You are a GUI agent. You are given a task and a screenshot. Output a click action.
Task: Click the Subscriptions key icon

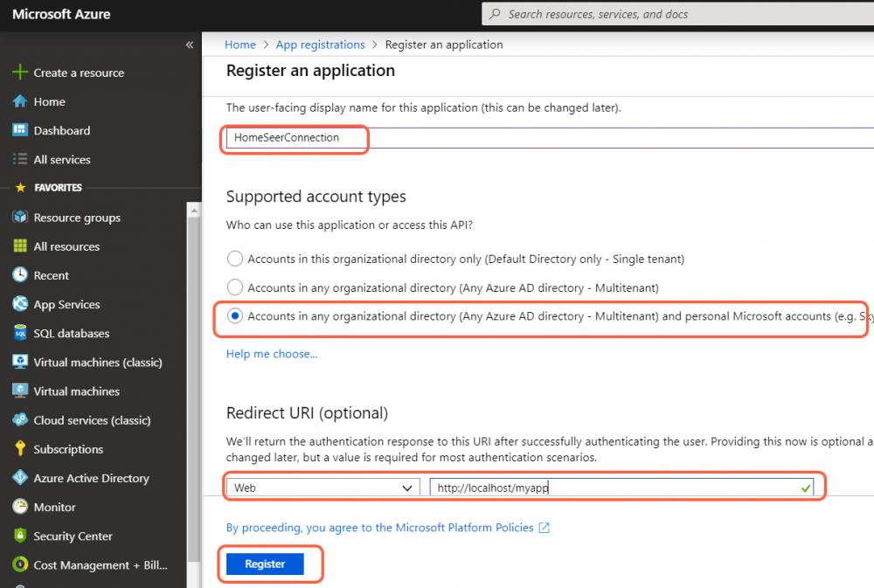(19, 449)
